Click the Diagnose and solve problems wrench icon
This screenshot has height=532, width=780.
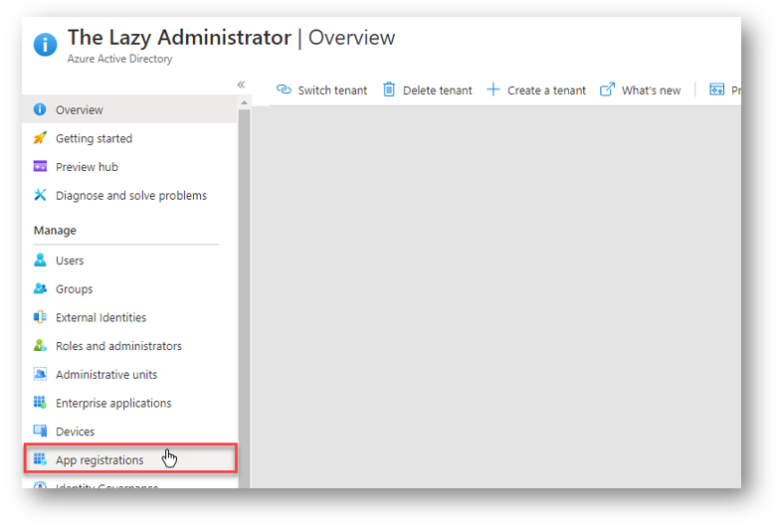(x=40, y=195)
